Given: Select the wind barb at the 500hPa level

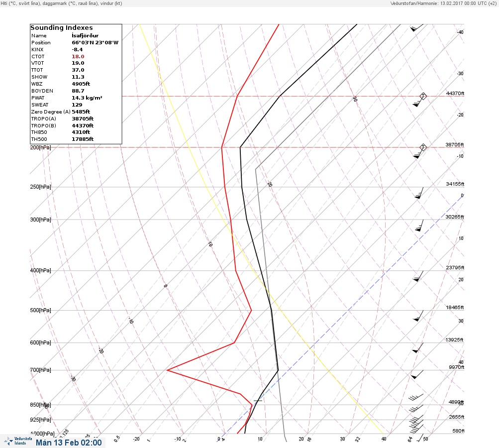Looking at the screenshot, I should click(x=418, y=316).
